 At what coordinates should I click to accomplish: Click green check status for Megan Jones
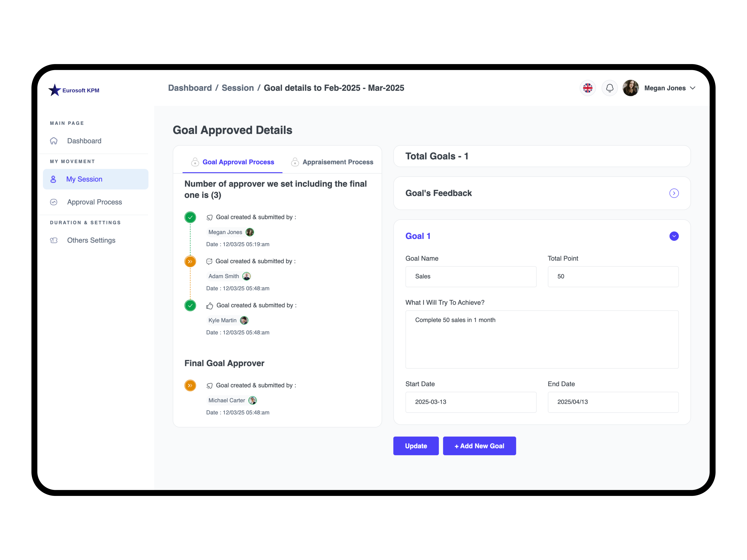click(x=190, y=217)
